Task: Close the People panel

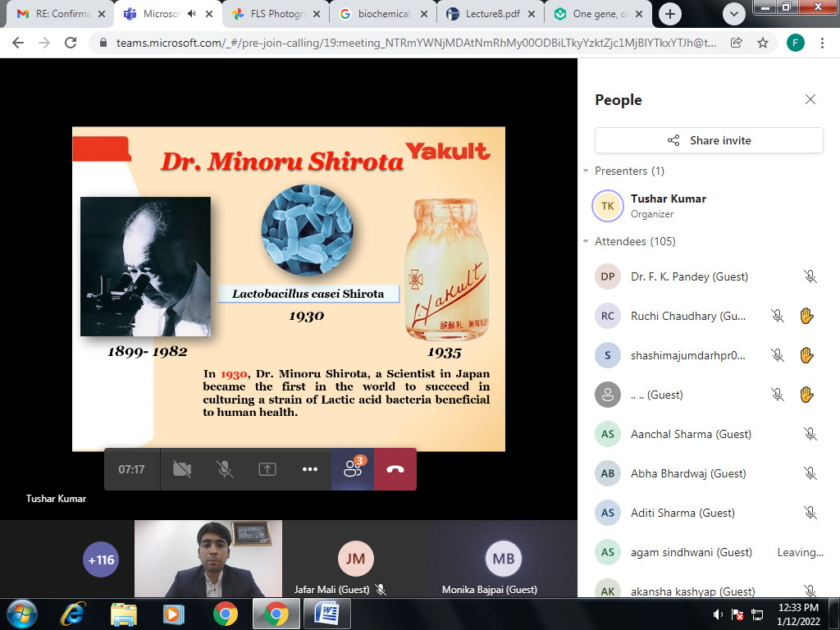Action: pos(810,99)
